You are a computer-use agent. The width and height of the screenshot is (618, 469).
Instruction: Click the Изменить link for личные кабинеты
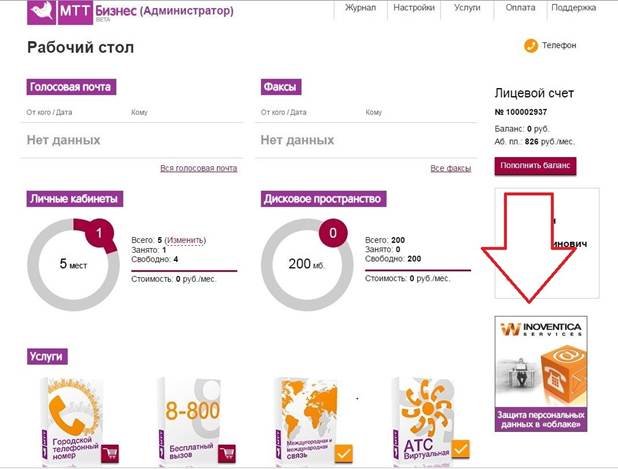coord(185,240)
